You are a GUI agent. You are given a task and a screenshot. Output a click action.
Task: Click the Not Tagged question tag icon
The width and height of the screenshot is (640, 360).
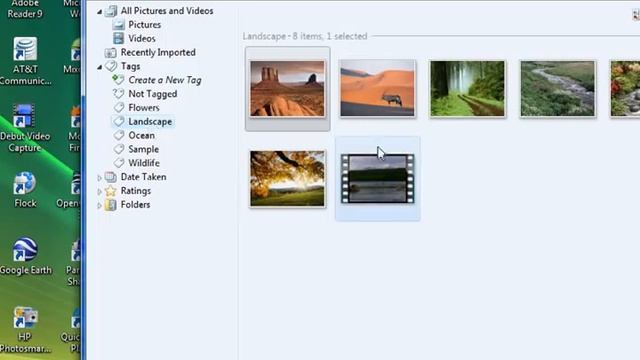click(x=118, y=94)
